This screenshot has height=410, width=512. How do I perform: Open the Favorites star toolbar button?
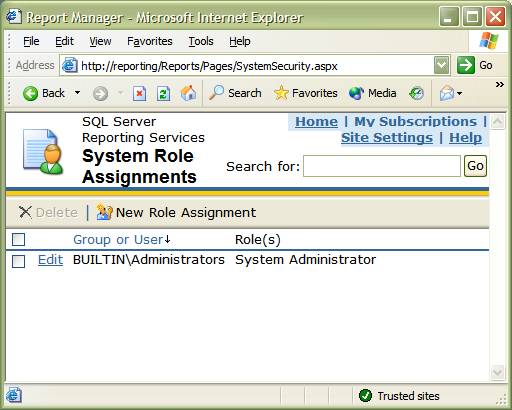coord(305,93)
